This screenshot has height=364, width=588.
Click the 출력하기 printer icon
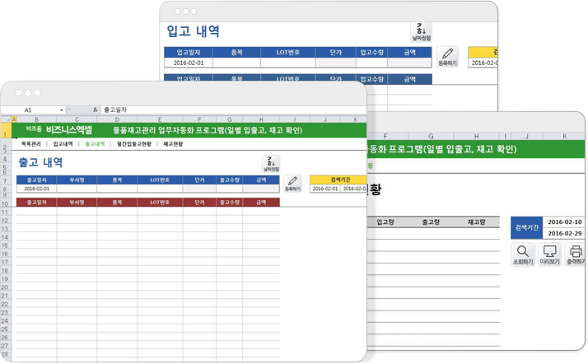tap(576, 254)
